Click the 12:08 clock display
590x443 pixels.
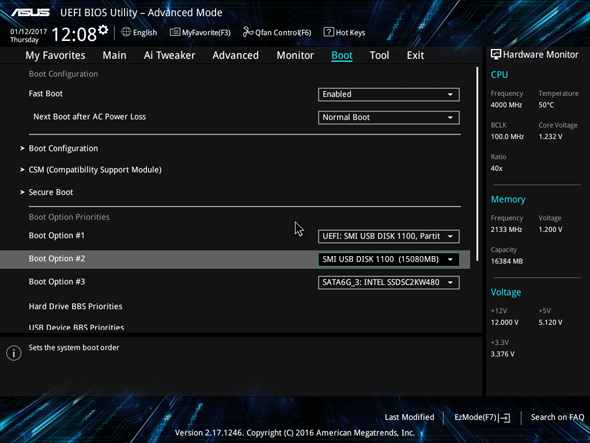[x=74, y=35]
